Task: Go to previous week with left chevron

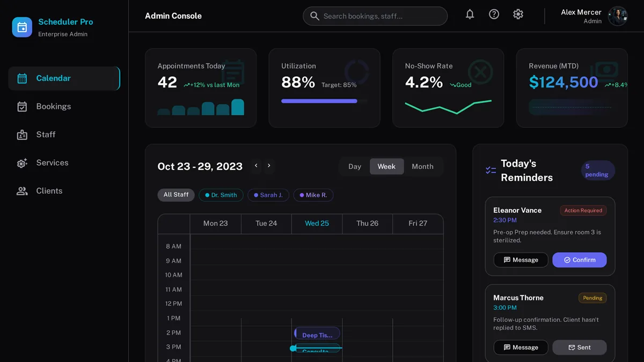Action: pyautogui.click(x=256, y=166)
